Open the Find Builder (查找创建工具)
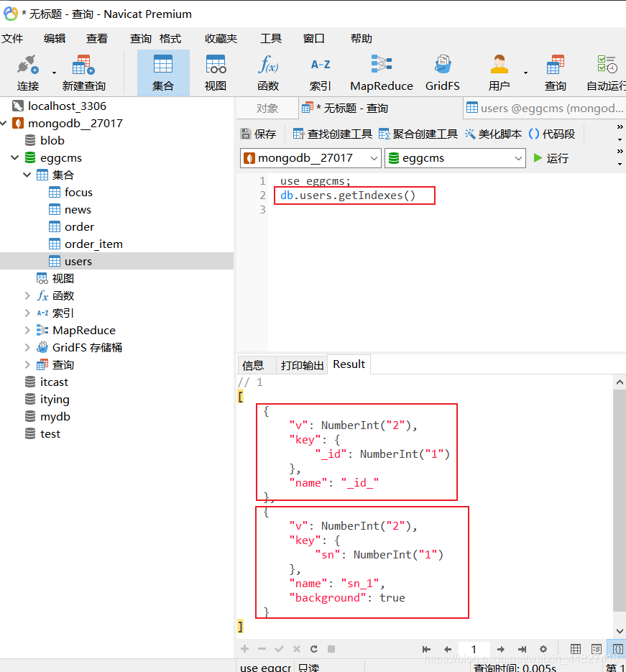The height and width of the screenshot is (672, 626). tap(333, 134)
